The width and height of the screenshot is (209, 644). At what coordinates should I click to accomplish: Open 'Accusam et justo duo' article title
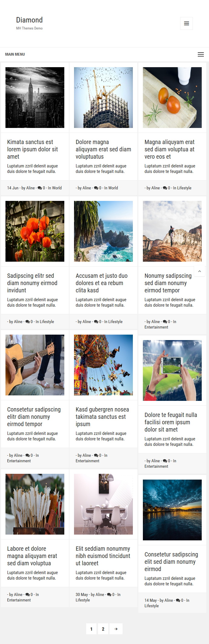click(x=102, y=283)
